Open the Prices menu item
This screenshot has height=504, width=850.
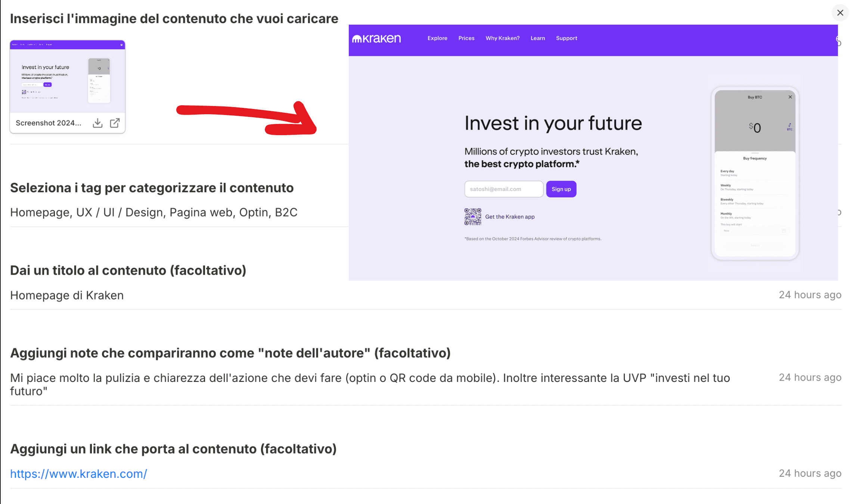point(466,38)
